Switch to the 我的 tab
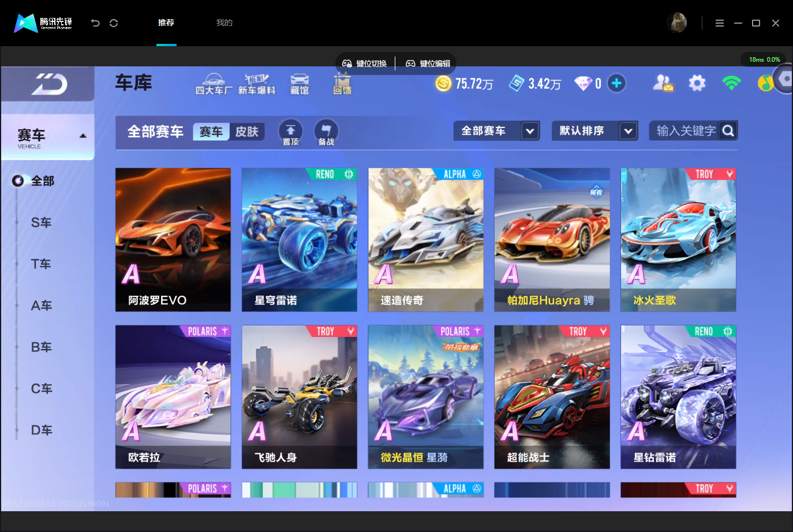Image resolution: width=793 pixels, height=532 pixels. tap(225, 23)
